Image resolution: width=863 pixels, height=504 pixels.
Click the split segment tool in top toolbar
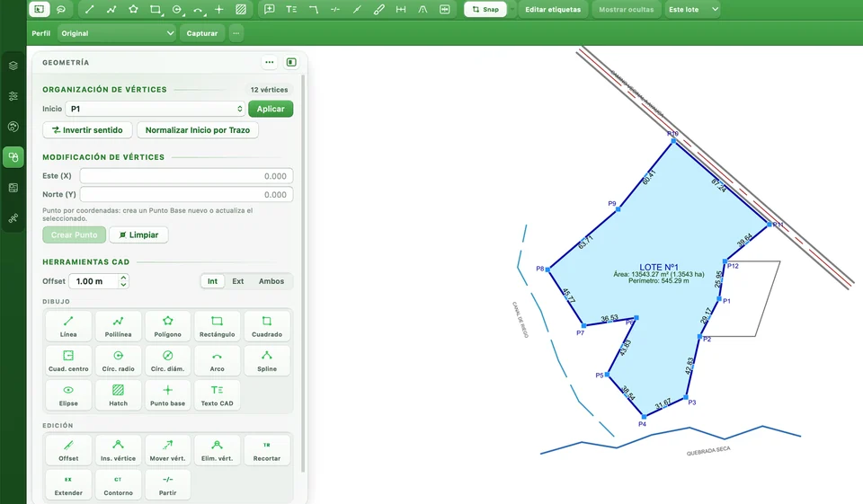[x=335, y=9]
